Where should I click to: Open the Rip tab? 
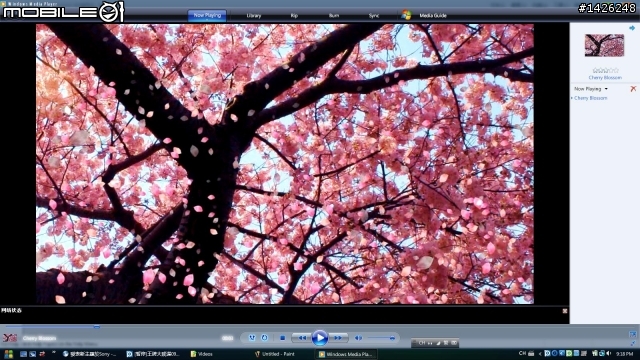click(x=294, y=16)
